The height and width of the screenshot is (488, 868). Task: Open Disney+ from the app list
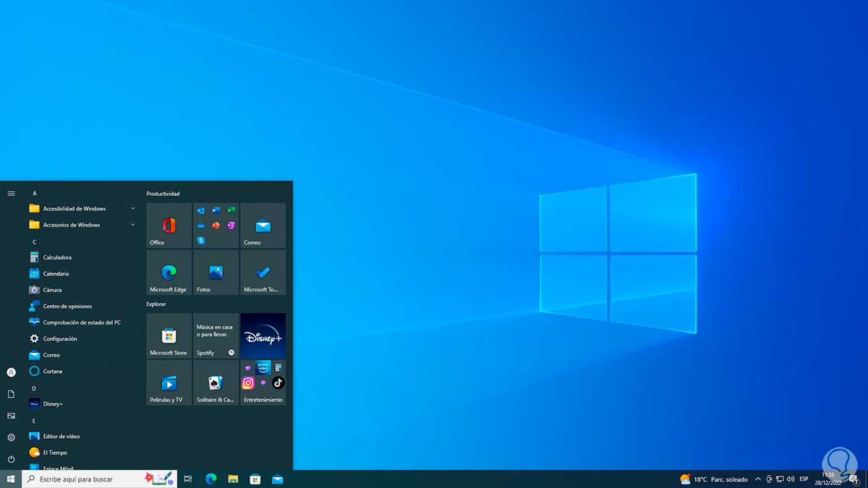coord(82,403)
